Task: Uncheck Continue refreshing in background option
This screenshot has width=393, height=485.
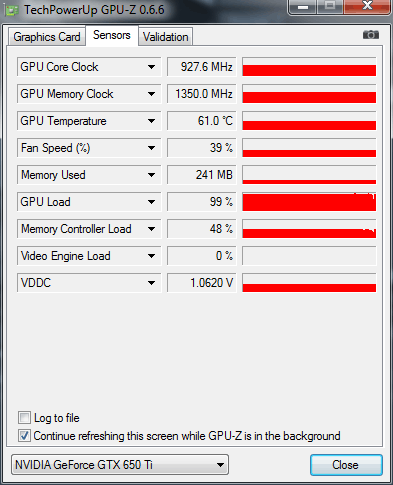Action: pos(24,435)
